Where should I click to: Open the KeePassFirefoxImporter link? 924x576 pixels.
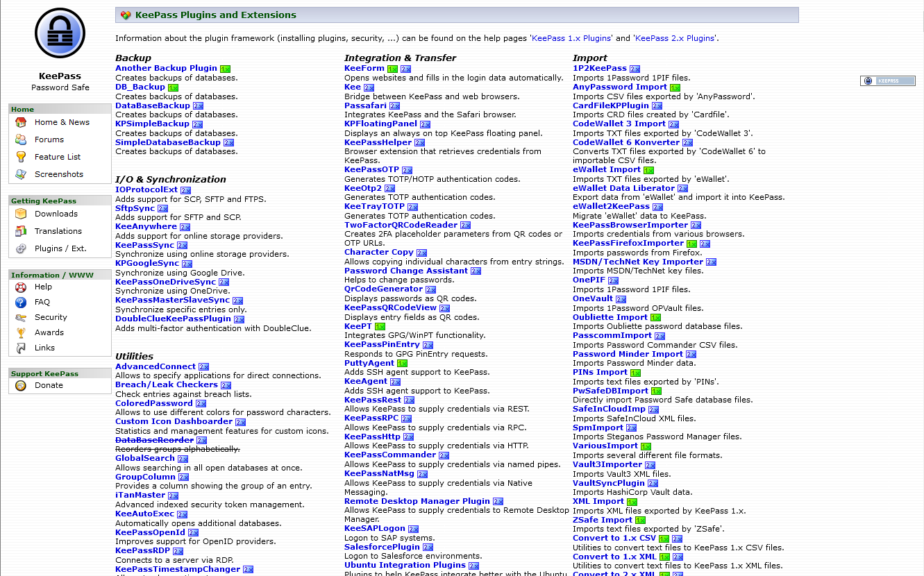tap(628, 243)
